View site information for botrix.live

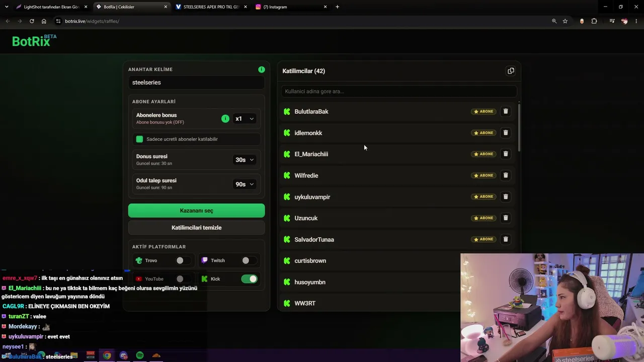coord(58,21)
